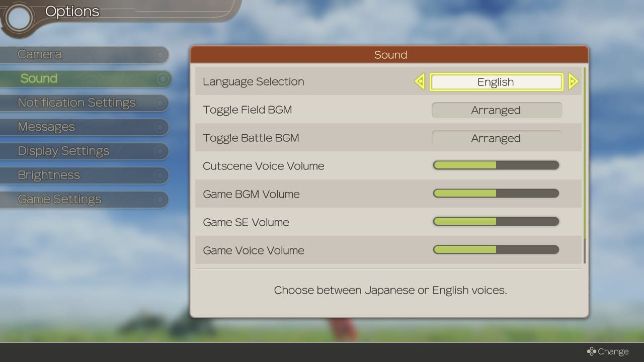Select the English language value box

[x=496, y=82]
